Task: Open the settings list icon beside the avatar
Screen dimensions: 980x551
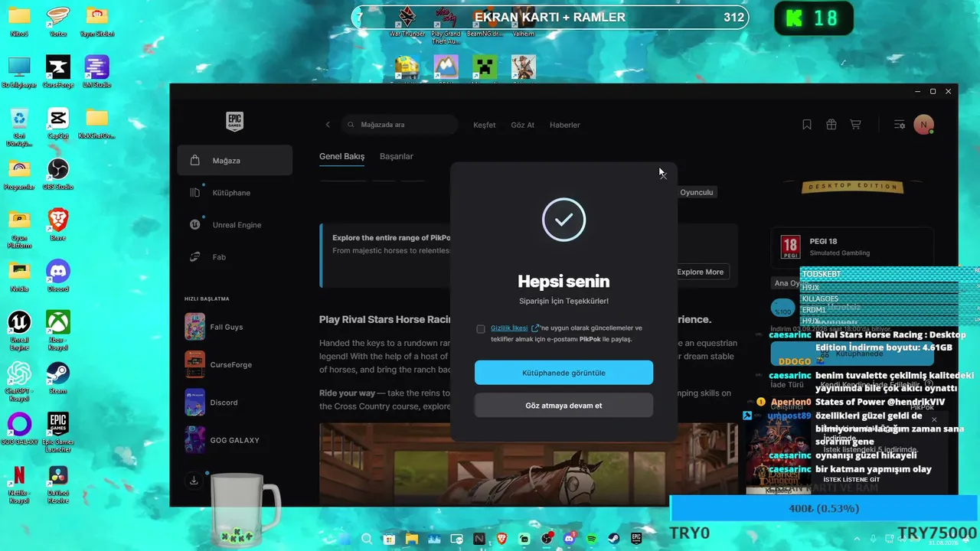Action: tap(900, 125)
